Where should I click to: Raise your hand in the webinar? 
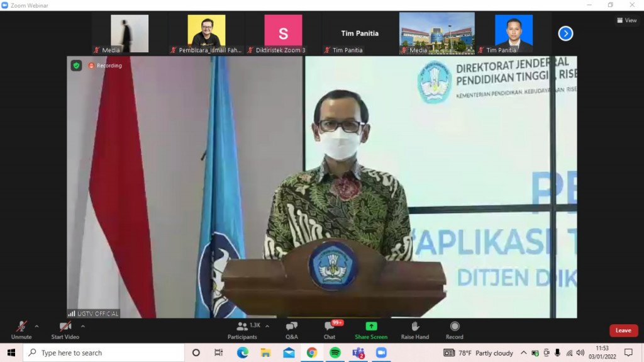[x=415, y=331]
